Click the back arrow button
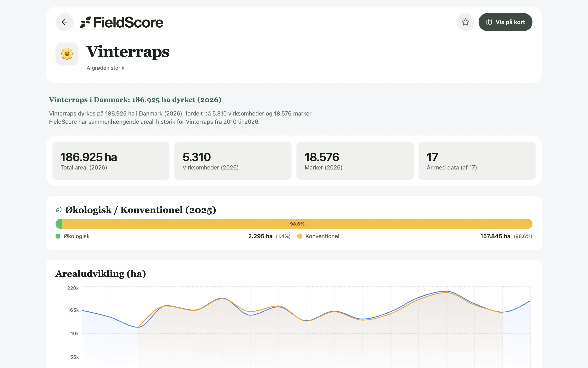Screen dimensions: 588x368 click(64, 22)
